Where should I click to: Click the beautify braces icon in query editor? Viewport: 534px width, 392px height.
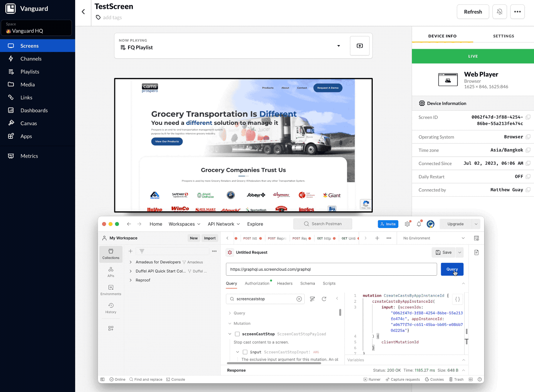[x=457, y=300]
